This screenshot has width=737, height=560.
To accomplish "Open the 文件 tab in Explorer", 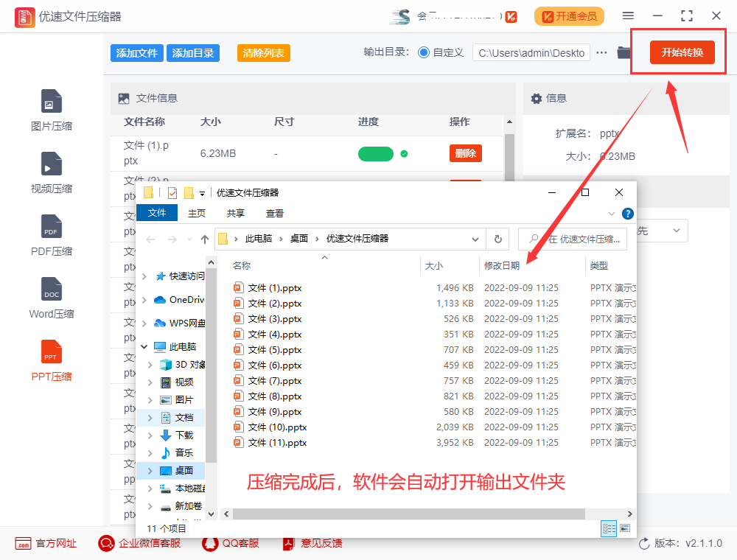I will pyautogui.click(x=157, y=213).
